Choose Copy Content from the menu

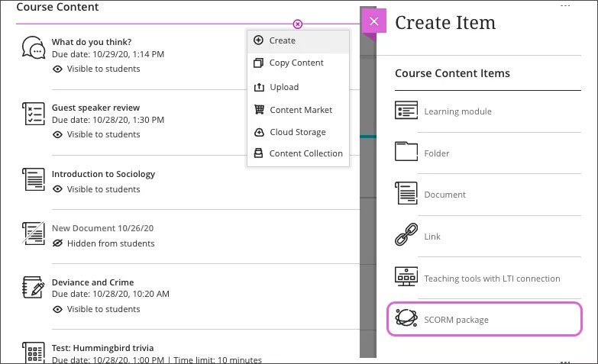(296, 63)
